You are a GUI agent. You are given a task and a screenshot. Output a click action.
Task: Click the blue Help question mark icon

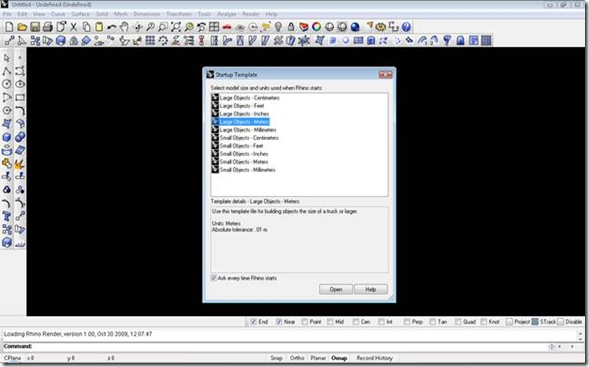(406, 27)
